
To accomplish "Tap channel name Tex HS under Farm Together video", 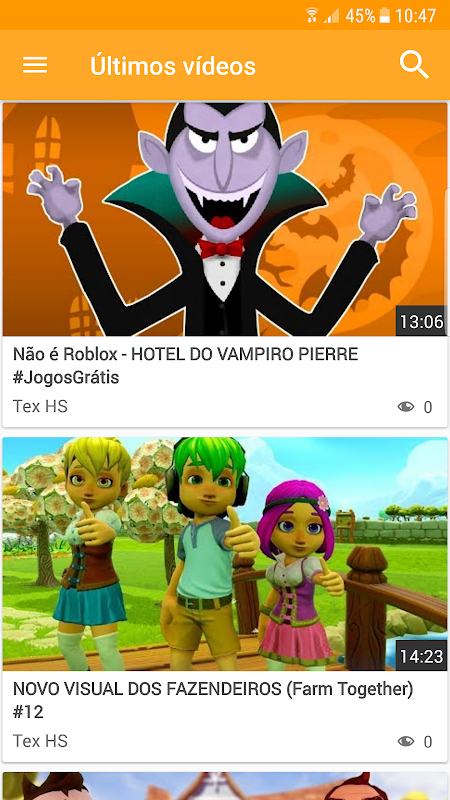I will pos(40,741).
